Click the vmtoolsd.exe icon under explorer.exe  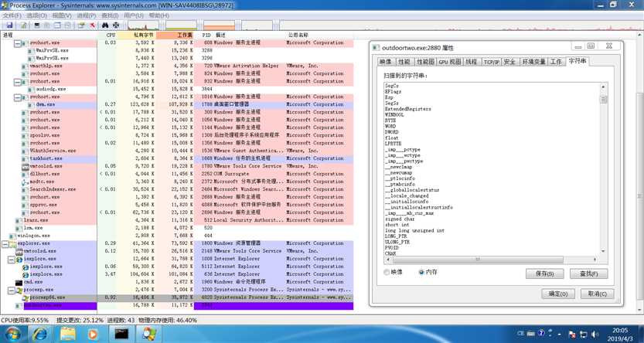(x=19, y=251)
